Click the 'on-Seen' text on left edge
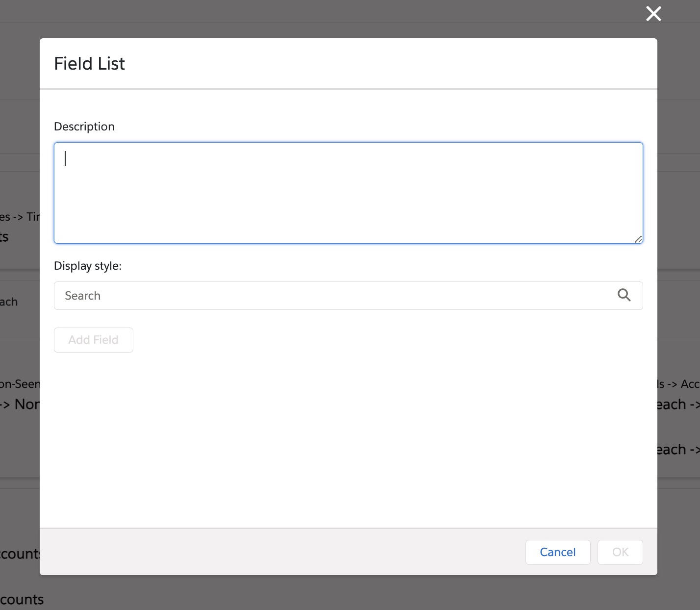 pos(20,384)
